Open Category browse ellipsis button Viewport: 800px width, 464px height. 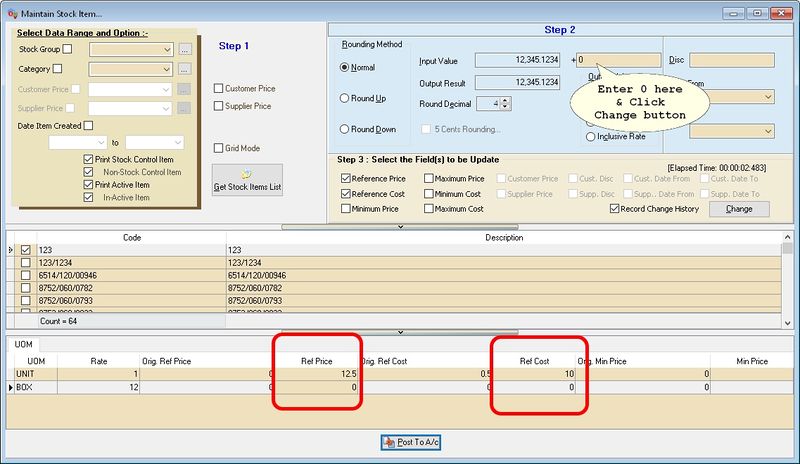(x=184, y=69)
